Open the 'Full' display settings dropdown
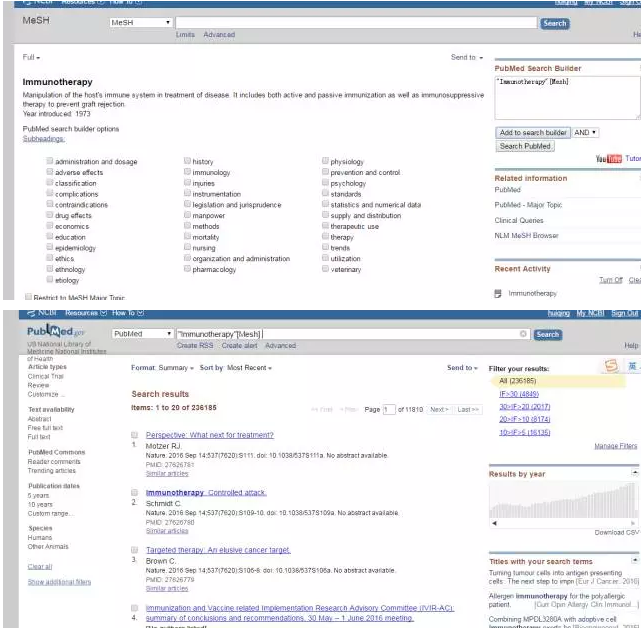Image resolution: width=641 pixels, height=628 pixels. (x=32, y=58)
